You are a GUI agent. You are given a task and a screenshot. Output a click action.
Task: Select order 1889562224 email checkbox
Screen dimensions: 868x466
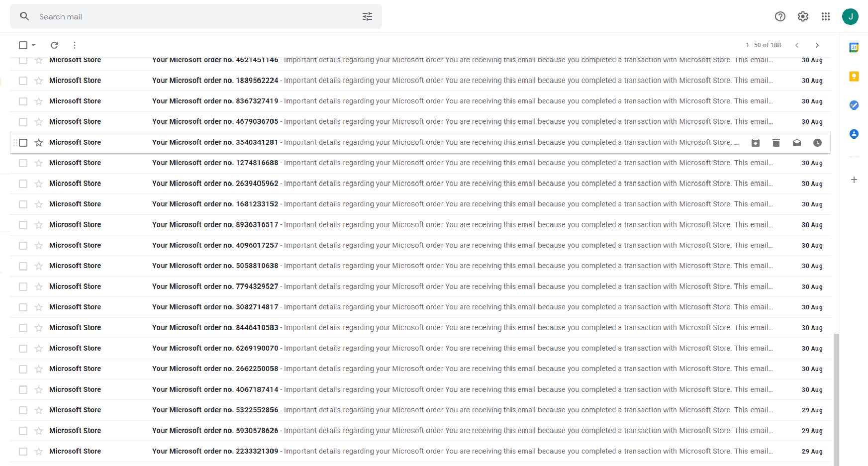(23, 81)
